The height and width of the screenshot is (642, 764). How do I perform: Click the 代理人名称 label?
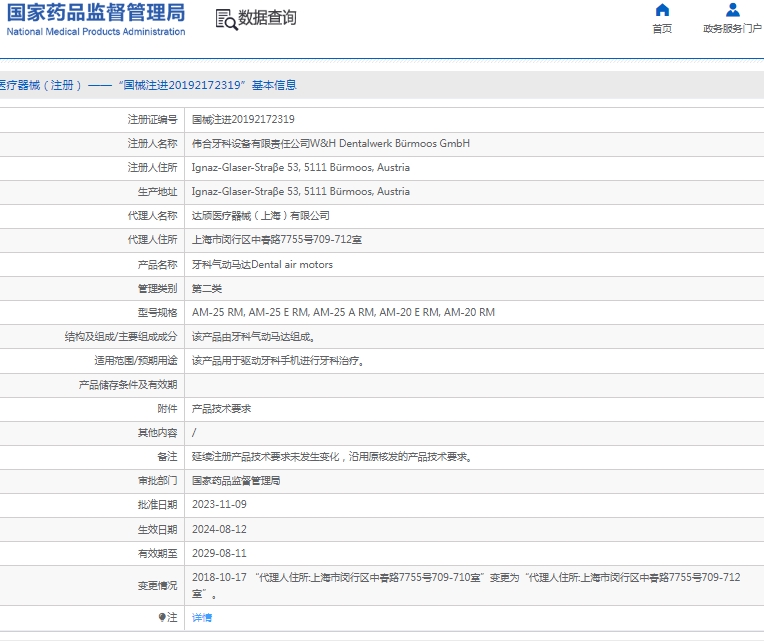[153, 216]
